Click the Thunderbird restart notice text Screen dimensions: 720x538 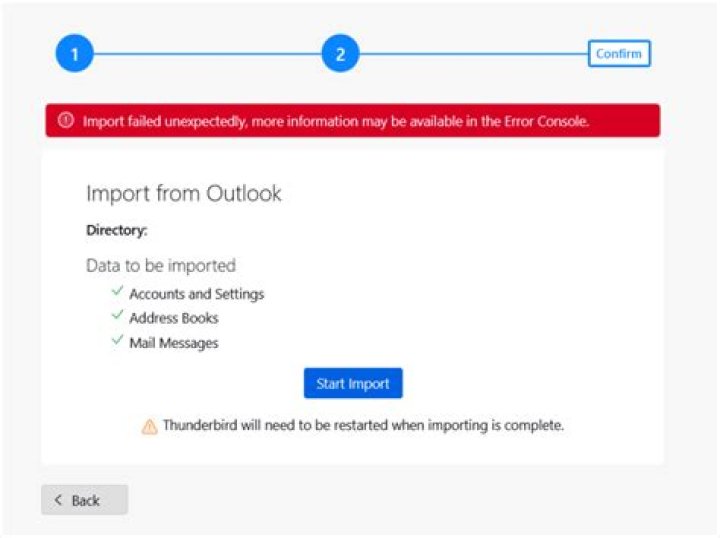(x=363, y=426)
